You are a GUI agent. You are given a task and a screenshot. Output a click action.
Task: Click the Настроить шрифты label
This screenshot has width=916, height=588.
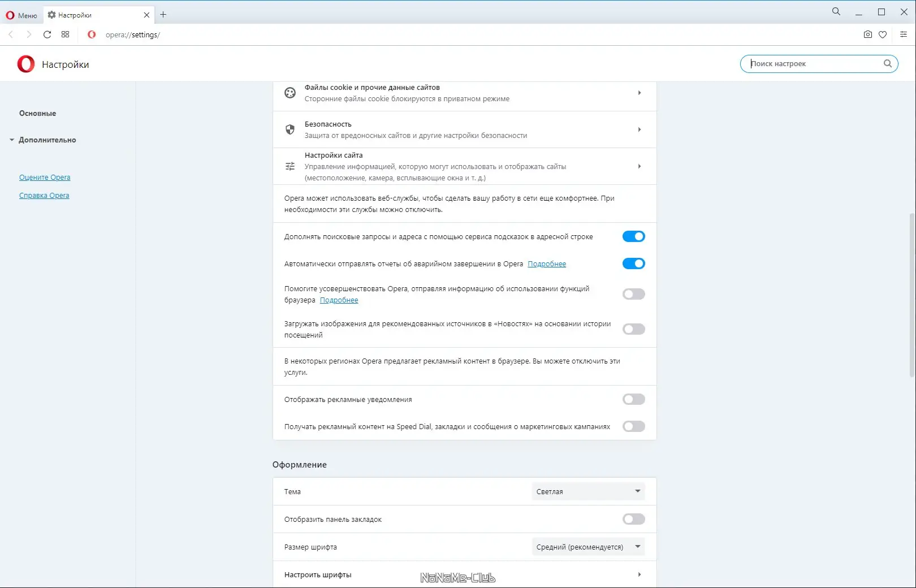pos(318,575)
